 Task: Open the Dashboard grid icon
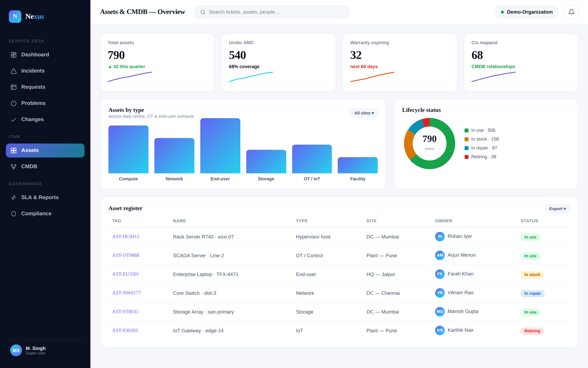pos(14,55)
